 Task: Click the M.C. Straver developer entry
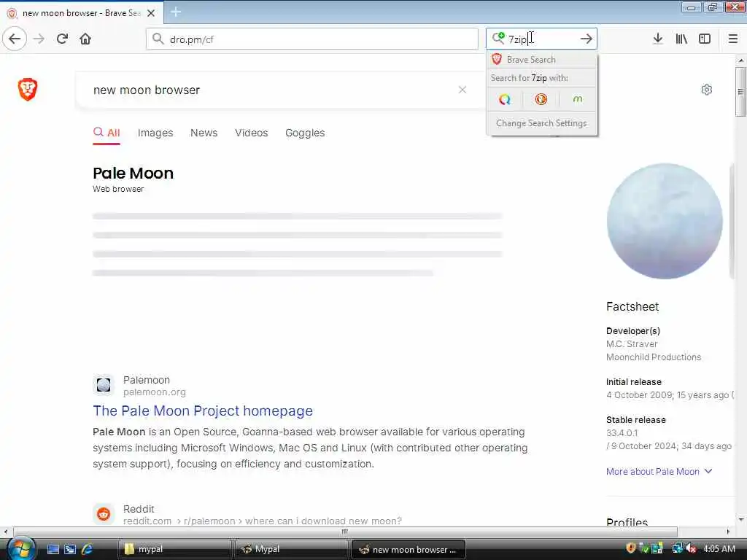tap(632, 344)
